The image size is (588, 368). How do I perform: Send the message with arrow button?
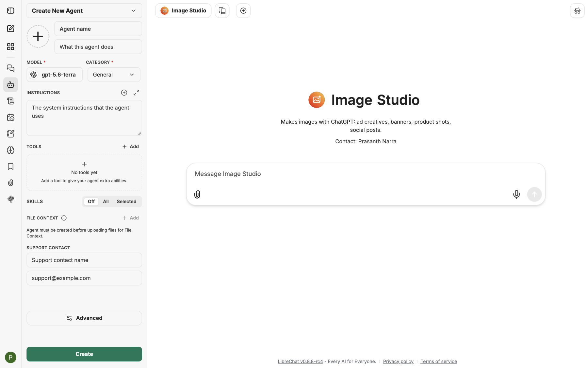(534, 194)
